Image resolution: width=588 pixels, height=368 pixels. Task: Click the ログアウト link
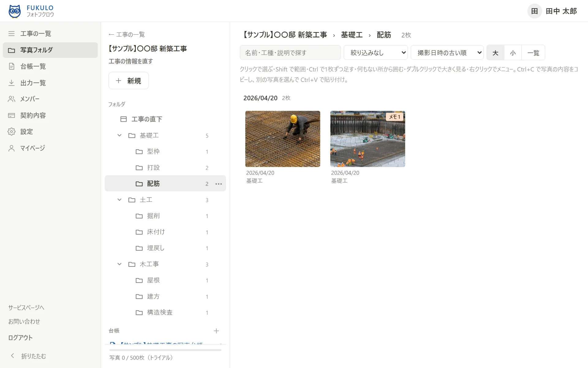(20, 338)
